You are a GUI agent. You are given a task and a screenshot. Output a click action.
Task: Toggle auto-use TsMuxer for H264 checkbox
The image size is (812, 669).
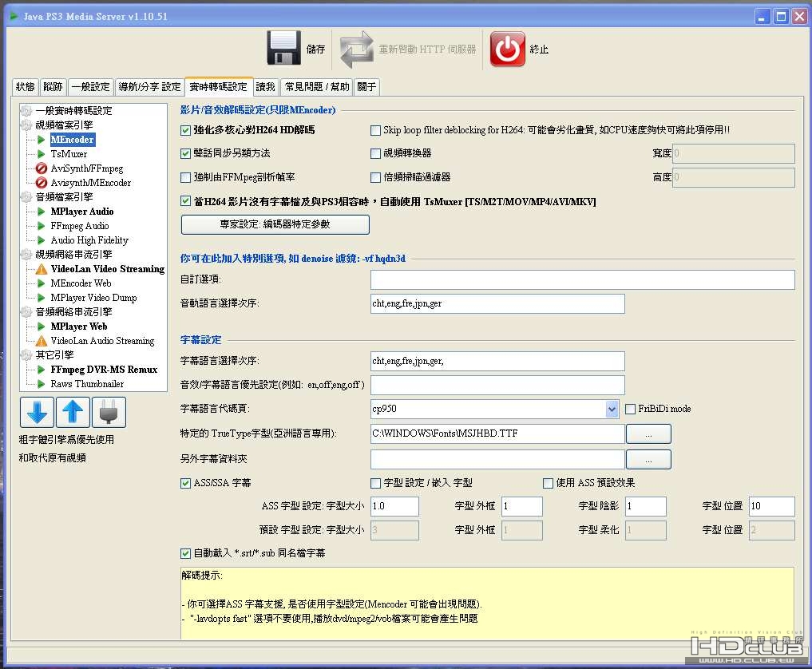point(185,201)
